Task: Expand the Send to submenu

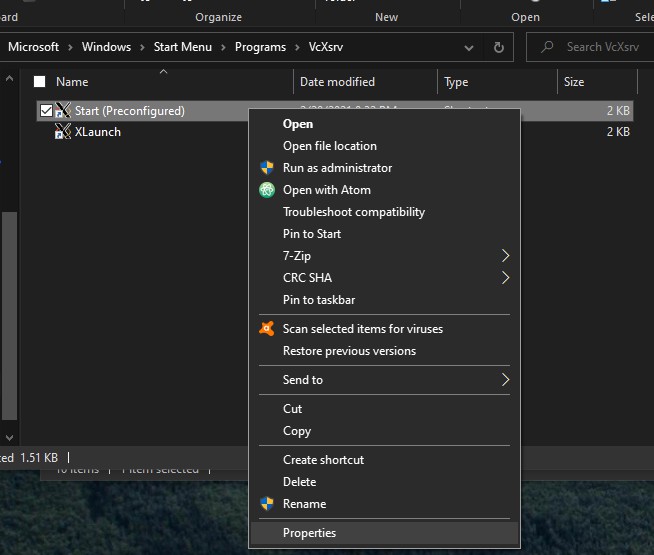Action: click(x=506, y=379)
